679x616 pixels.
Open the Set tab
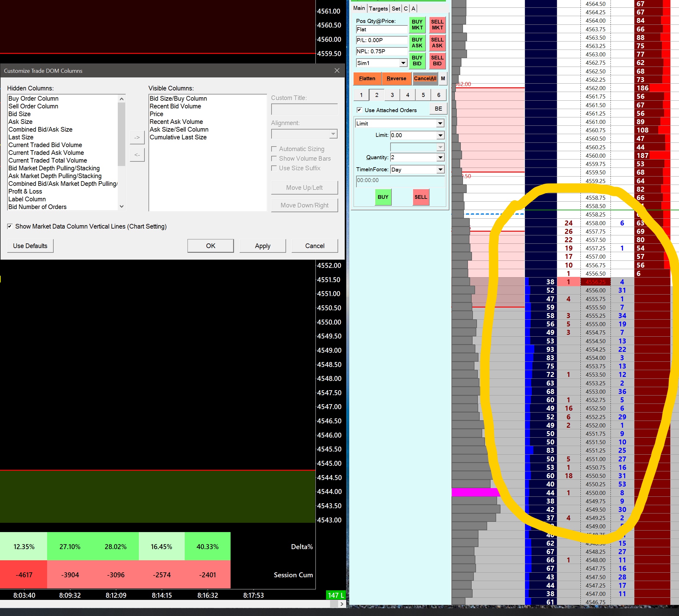tap(396, 8)
